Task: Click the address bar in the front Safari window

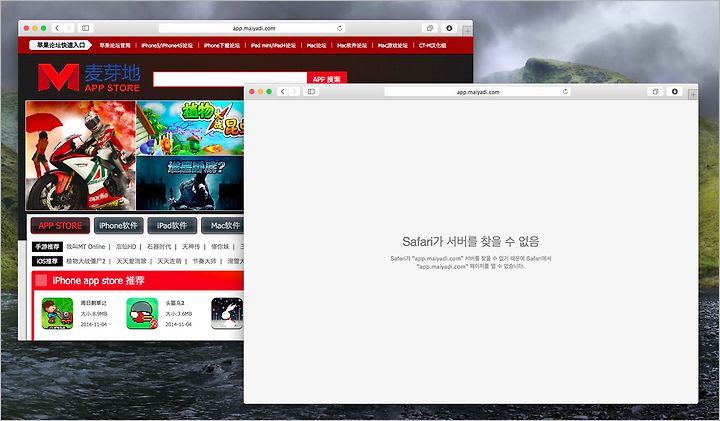Action: click(x=478, y=92)
